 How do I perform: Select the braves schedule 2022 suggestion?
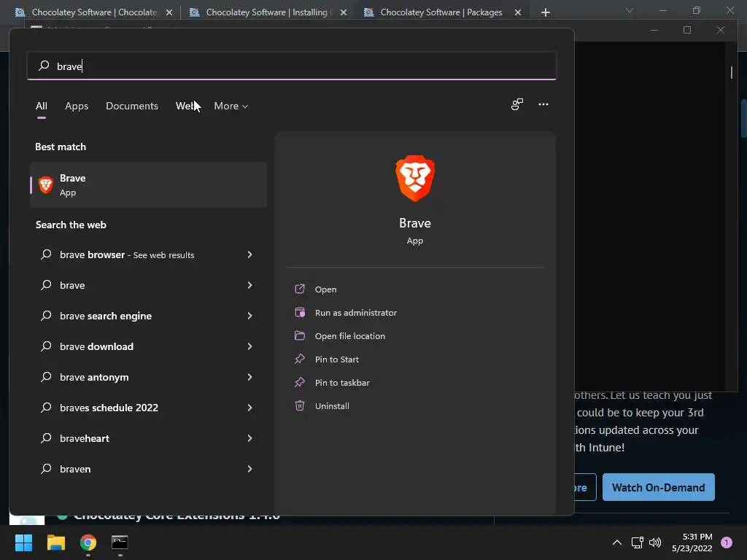coord(148,408)
